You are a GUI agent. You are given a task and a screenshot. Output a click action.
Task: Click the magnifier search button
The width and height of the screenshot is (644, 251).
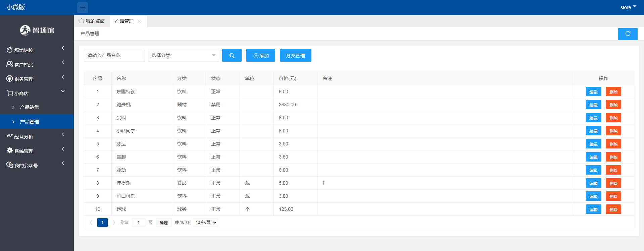tap(232, 55)
